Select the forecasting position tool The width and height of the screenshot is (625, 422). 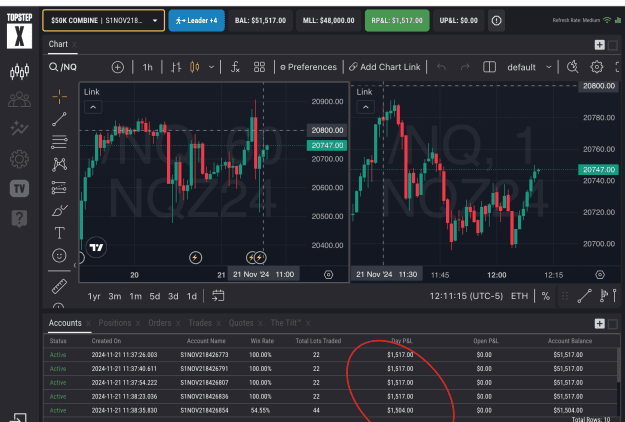59,187
